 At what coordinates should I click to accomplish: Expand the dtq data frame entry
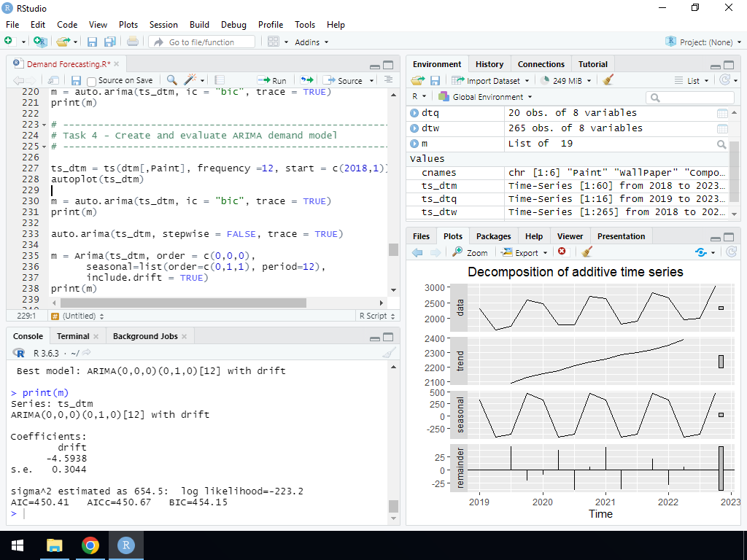point(414,113)
